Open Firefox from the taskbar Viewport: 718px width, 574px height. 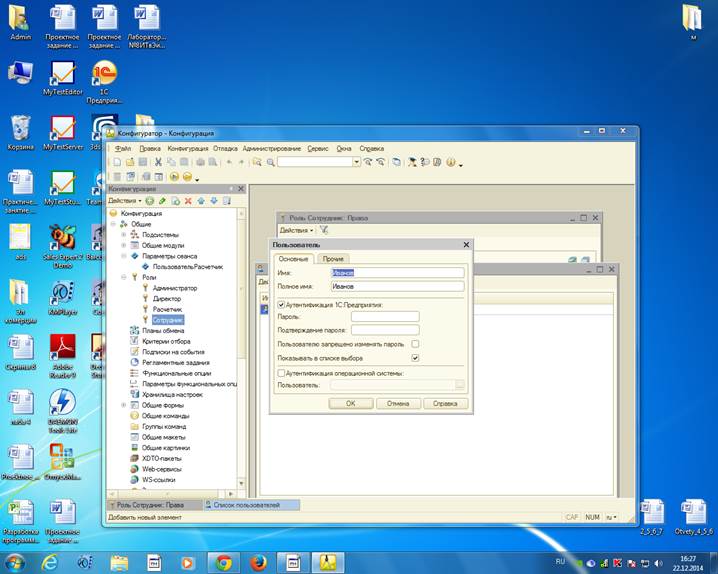click(258, 563)
